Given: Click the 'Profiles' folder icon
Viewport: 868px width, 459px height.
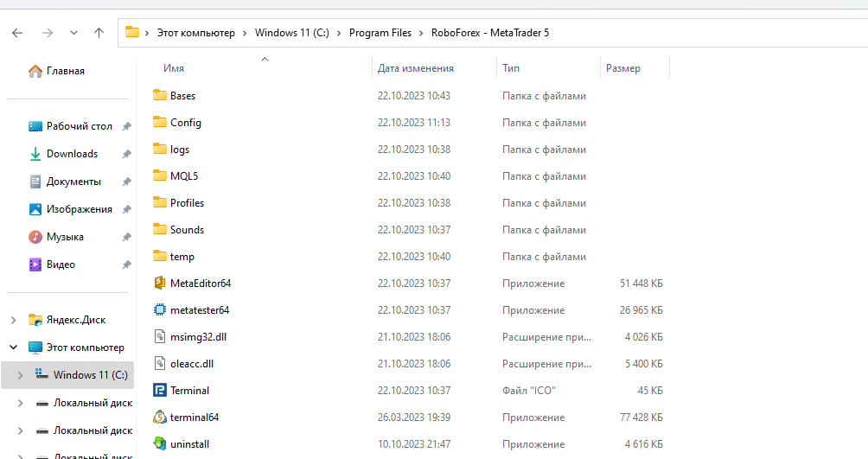Looking at the screenshot, I should pyautogui.click(x=159, y=202).
